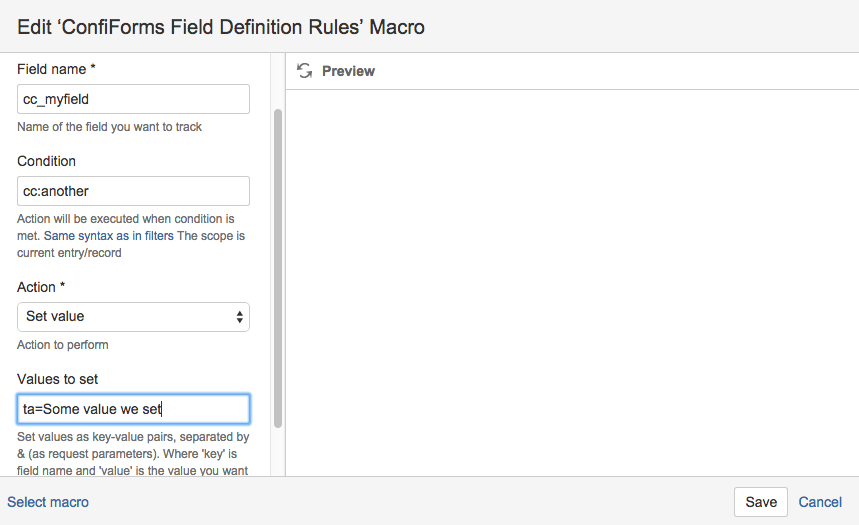Click the Values to set text box

(x=133, y=409)
